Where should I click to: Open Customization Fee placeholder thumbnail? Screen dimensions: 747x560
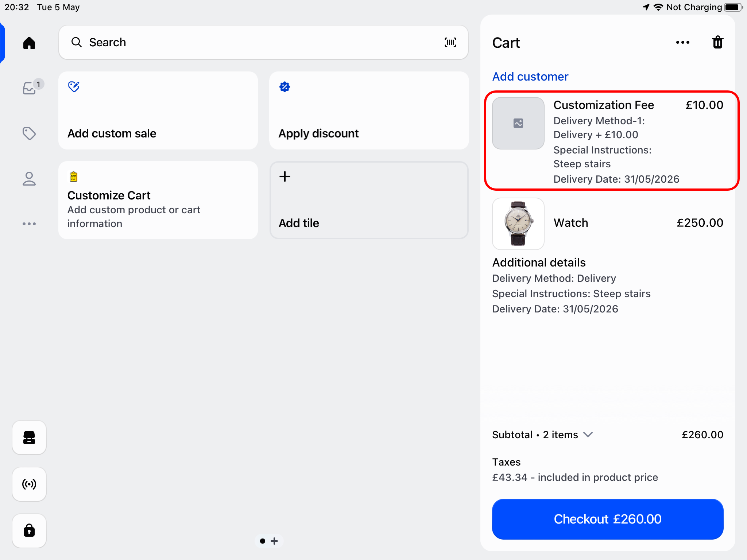tap(518, 123)
